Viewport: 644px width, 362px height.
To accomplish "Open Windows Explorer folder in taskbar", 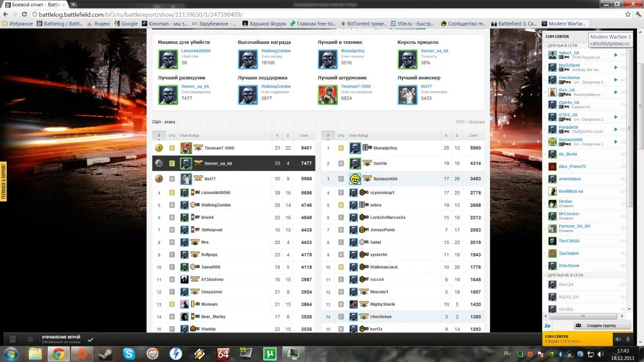I will [35, 353].
